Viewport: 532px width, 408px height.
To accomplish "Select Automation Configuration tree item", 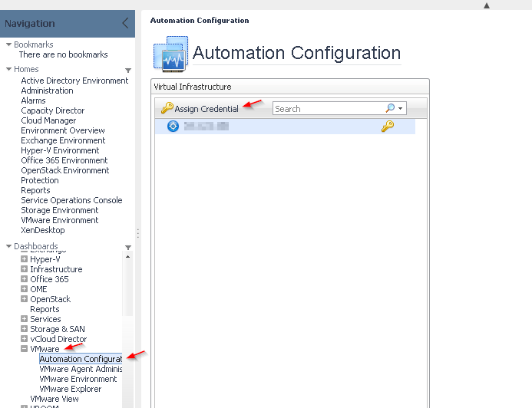I will (81, 359).
